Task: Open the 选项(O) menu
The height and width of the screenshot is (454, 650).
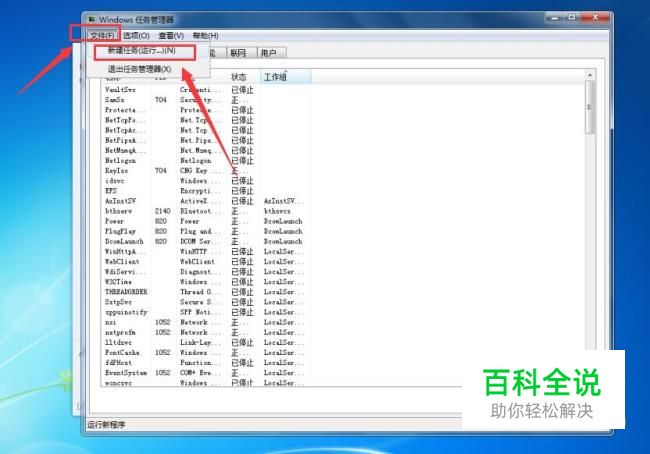Action: [136, 36]
